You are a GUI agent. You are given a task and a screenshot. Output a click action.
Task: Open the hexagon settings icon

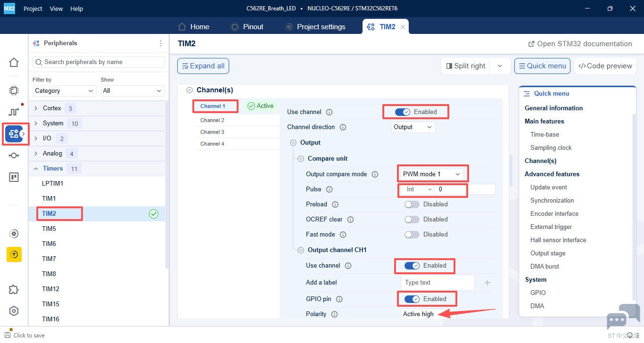pos(14,311)
